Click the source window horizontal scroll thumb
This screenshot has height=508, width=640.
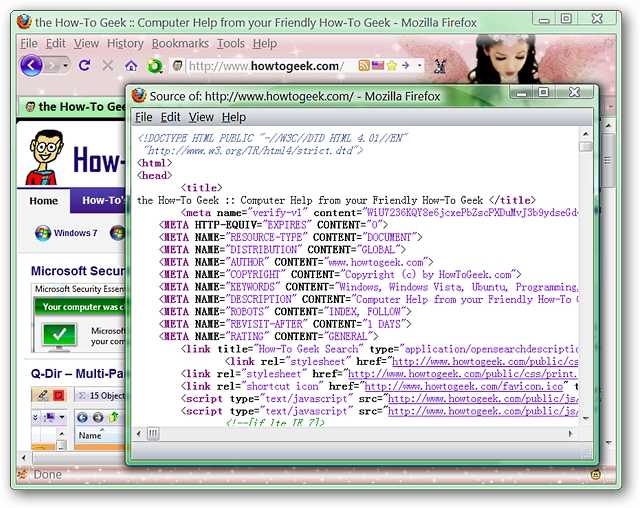pyautogui.click(x=153, y=434)
